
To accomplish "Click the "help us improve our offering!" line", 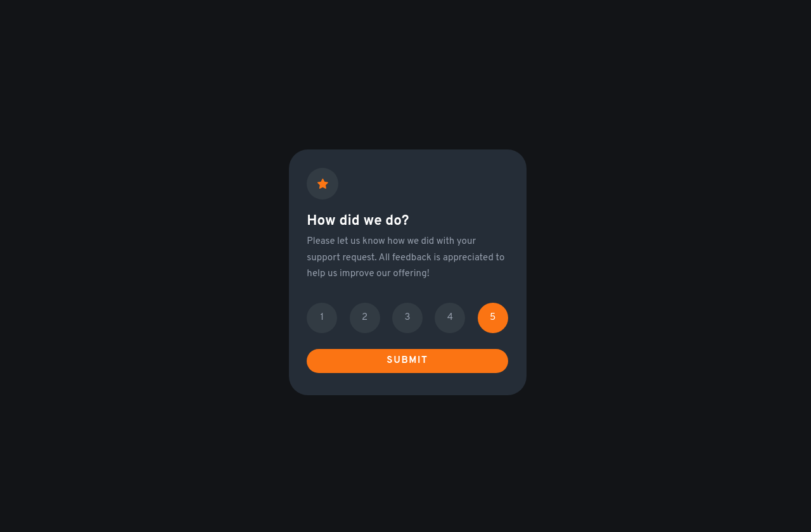I will pos(368,274).
